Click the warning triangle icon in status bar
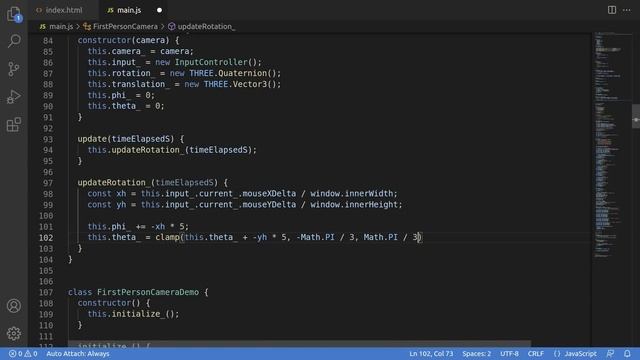The width and height of the screenshot is (640, 360). coord(28,353)
